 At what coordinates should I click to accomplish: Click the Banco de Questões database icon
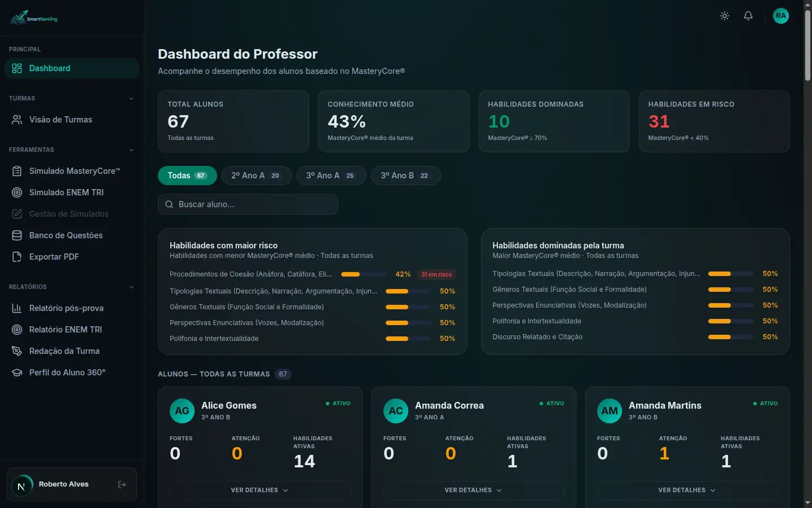pos(17,235)
